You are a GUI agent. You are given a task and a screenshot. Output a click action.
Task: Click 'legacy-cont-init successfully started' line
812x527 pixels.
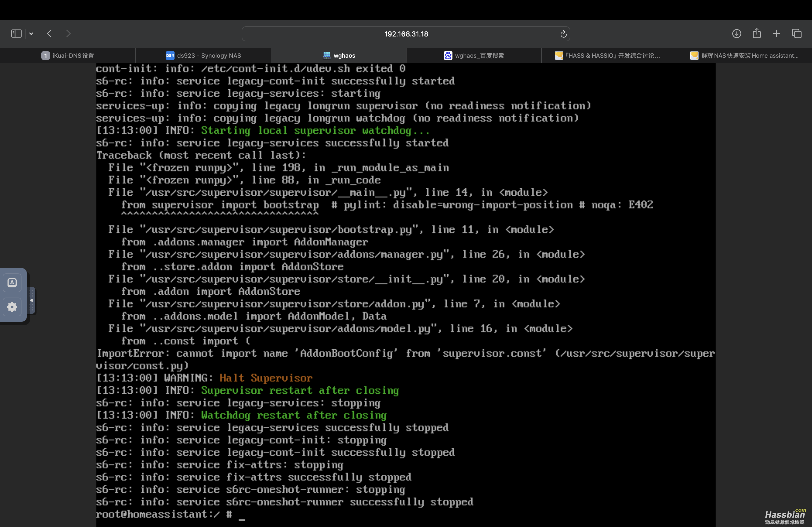(275, 81)
